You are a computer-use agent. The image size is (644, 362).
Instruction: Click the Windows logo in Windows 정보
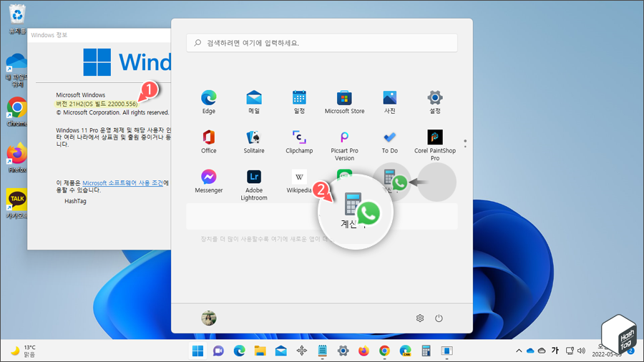pos(97,62)
